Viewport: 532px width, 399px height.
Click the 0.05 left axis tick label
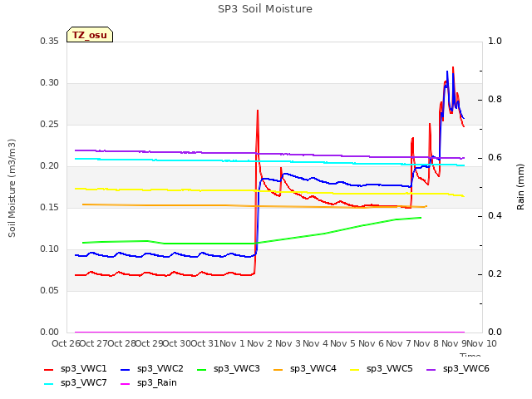(x=49, y=291)
